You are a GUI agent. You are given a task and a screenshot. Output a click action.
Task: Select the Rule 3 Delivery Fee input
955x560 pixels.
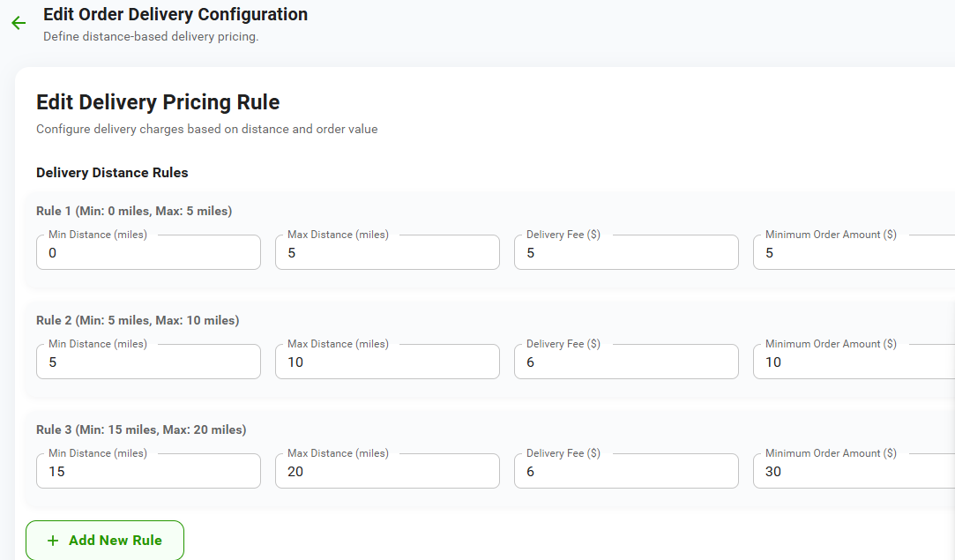(626, 472)
